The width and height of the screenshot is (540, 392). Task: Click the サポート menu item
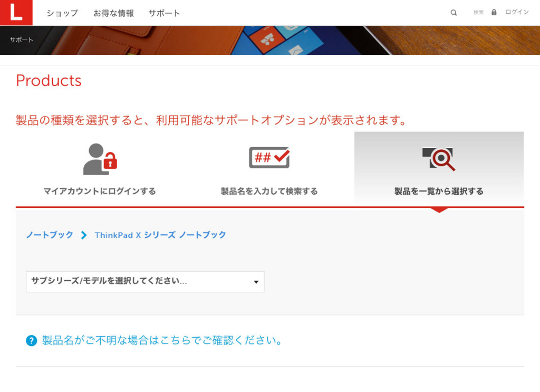pyautogui.click(x=164, y=13)
